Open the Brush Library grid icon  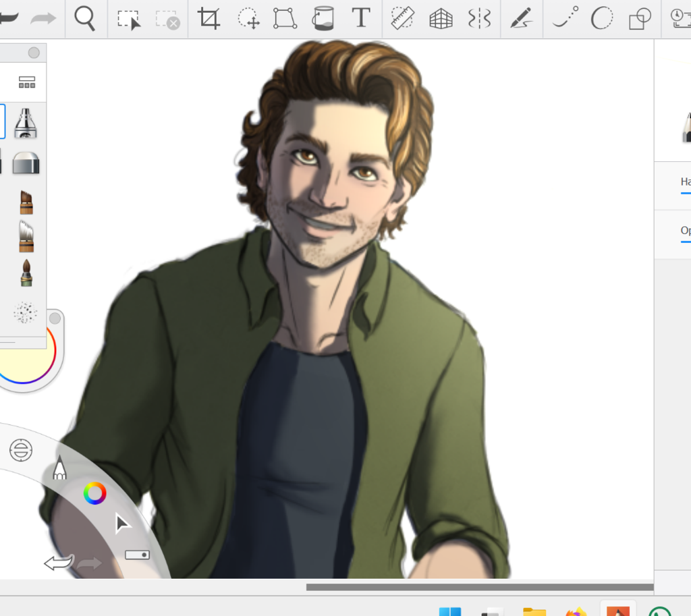pyautogui.click(x=27, y=82)
